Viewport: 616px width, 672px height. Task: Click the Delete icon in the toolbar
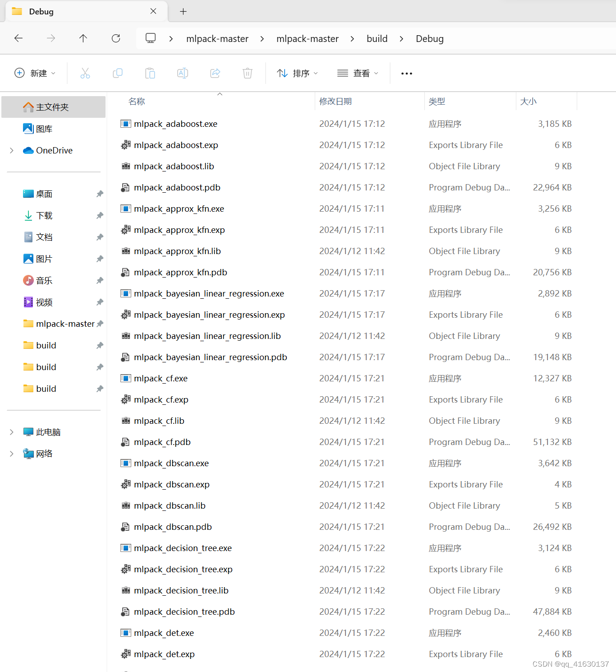coord(247,73)
